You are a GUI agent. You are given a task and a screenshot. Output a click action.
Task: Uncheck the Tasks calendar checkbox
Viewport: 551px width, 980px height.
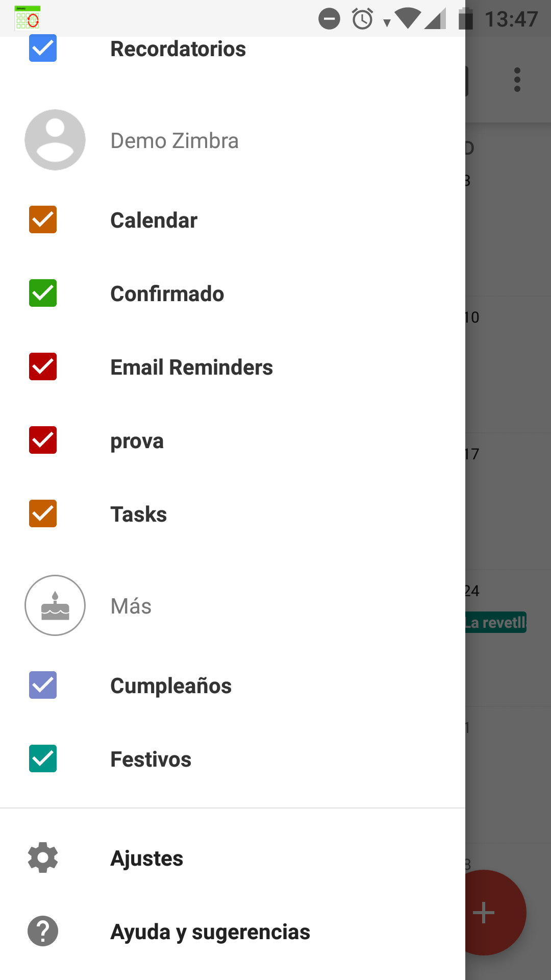coord(43,513)
